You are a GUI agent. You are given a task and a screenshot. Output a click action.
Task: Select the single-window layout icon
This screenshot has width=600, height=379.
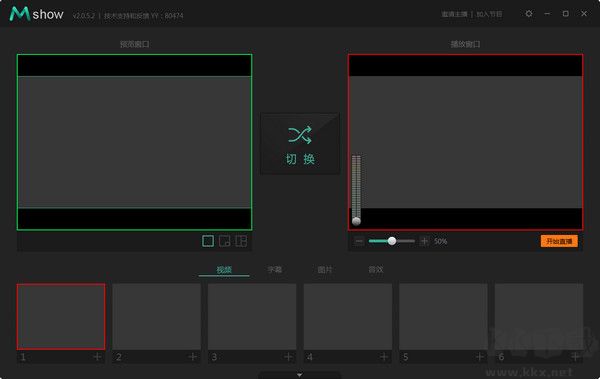pos(208,241)
